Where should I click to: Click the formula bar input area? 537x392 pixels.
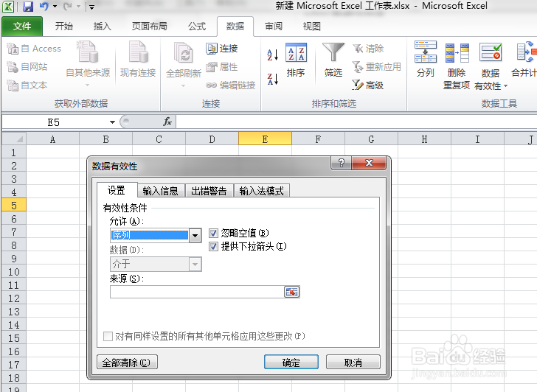click(x=356, y=122)
